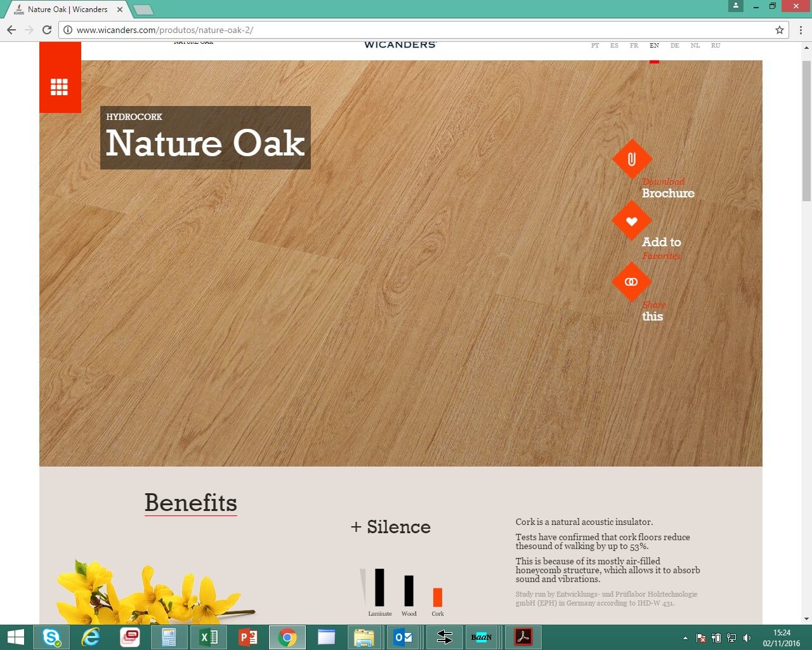The width and height of the screenshot is (812, 650).
Task: Switch language to NL
Action: pos(695,46)
